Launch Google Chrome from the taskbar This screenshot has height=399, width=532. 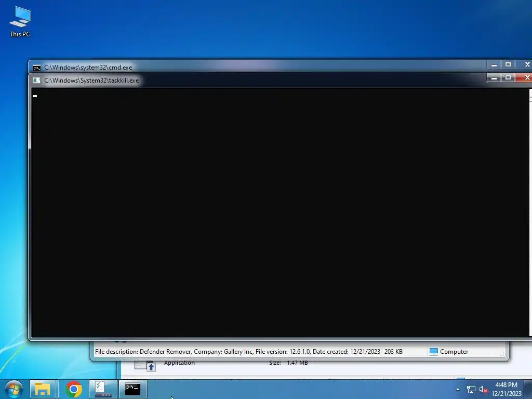(74, 389)
